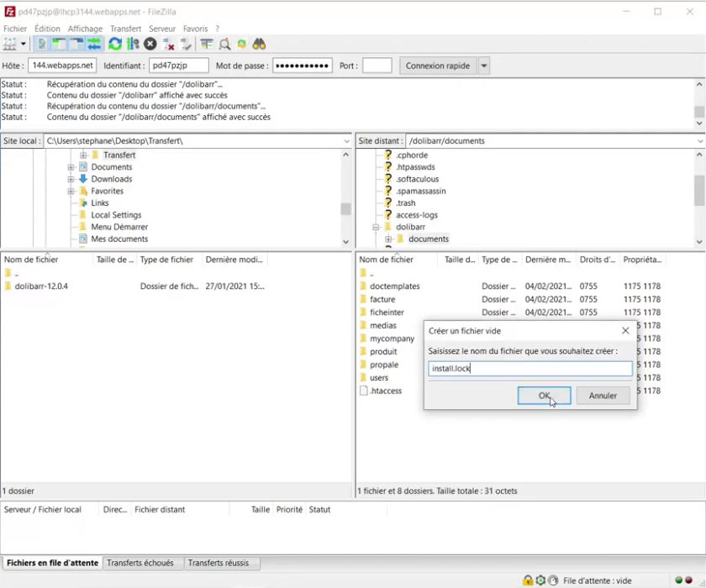Click the binoculars file search icon
The image size is (706, 588).
pos(260,45)
